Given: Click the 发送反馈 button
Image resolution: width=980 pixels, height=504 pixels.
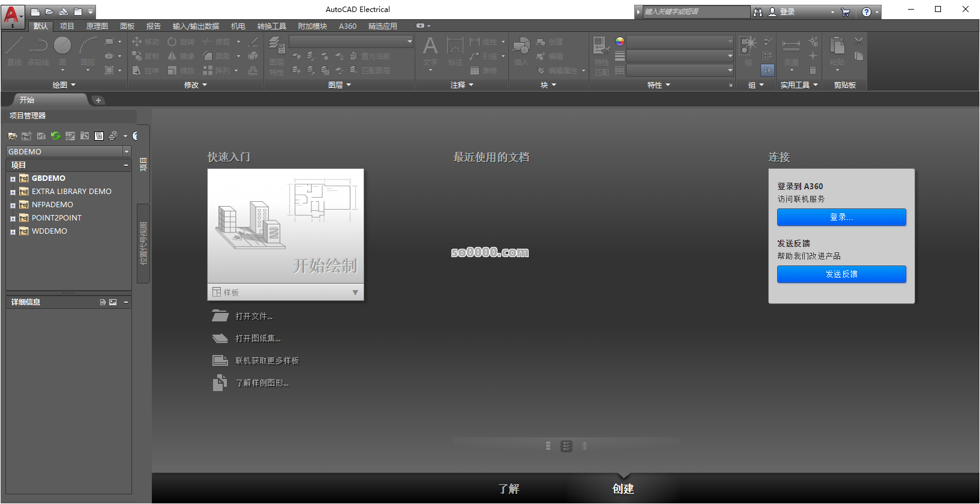Looking at the screenshot, I should [841, 275].
